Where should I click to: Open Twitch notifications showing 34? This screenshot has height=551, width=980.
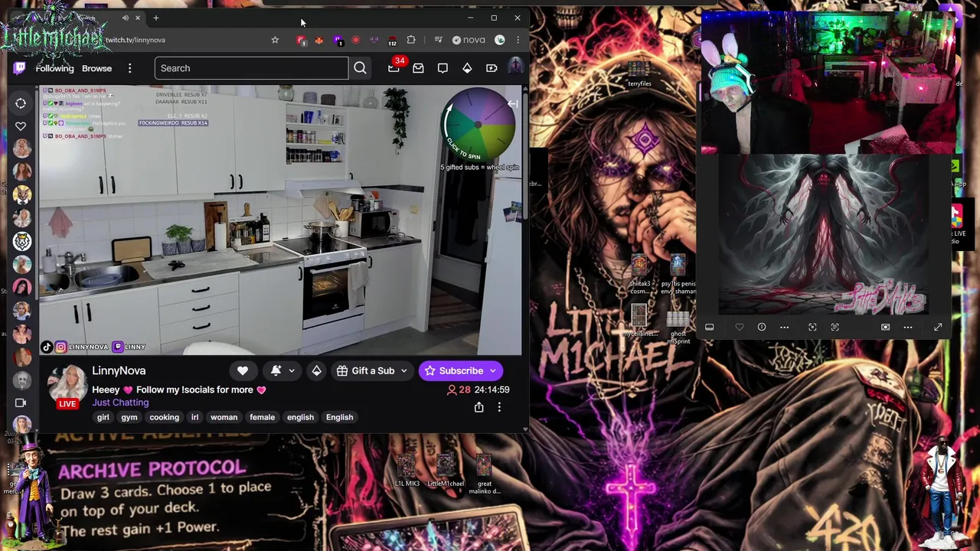pos(394,68)
